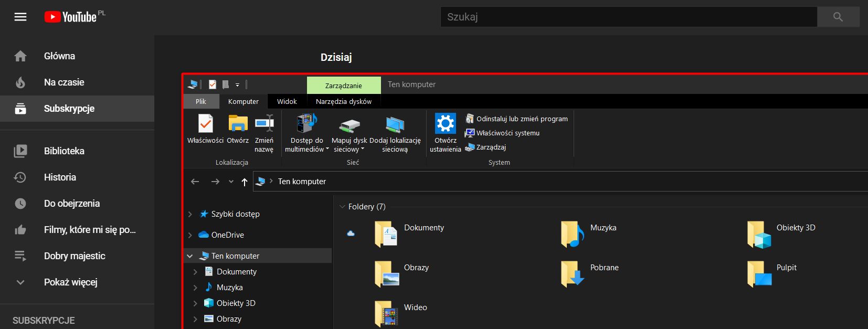
Task: Open quick access toolbar customize dropdown
Action: click(x=237, y=84)
